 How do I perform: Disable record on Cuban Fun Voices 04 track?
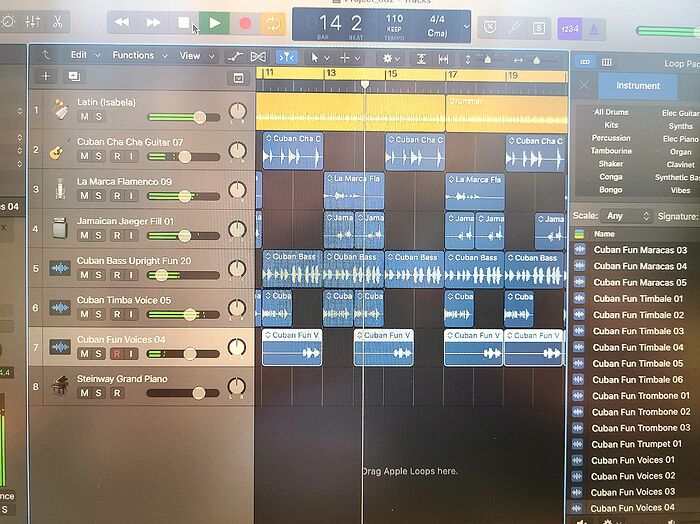tap(117, 353)
